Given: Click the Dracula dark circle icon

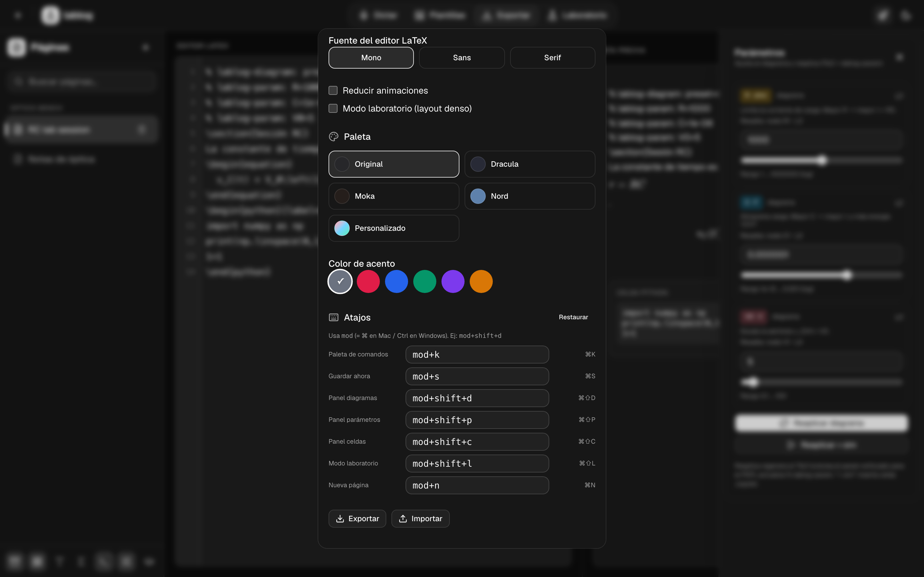Looking at the screenshot, I should point(478,164).
